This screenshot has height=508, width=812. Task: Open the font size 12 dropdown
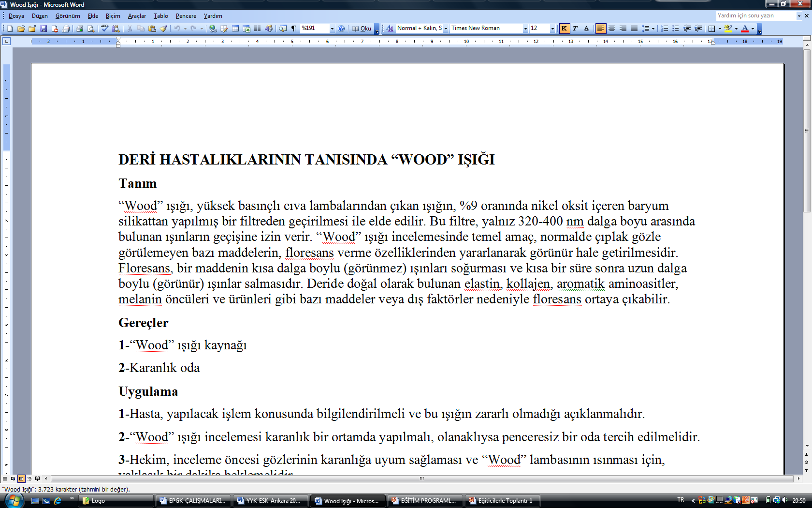click(x=552, y=29)
